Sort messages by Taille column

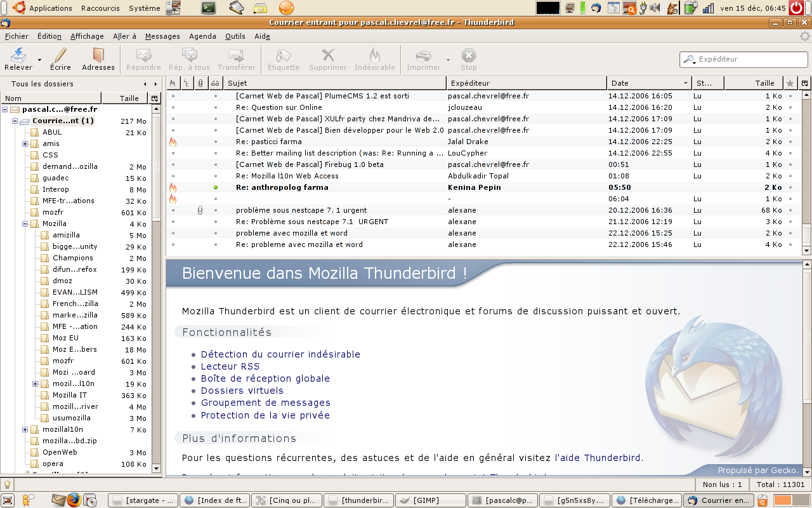(x=754, y=83)
